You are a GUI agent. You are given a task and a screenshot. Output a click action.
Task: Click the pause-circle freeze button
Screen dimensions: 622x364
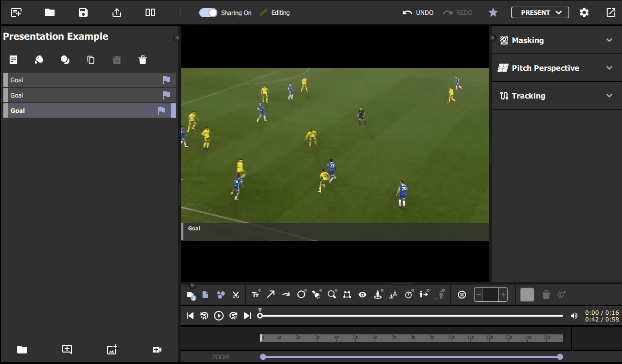462,295
